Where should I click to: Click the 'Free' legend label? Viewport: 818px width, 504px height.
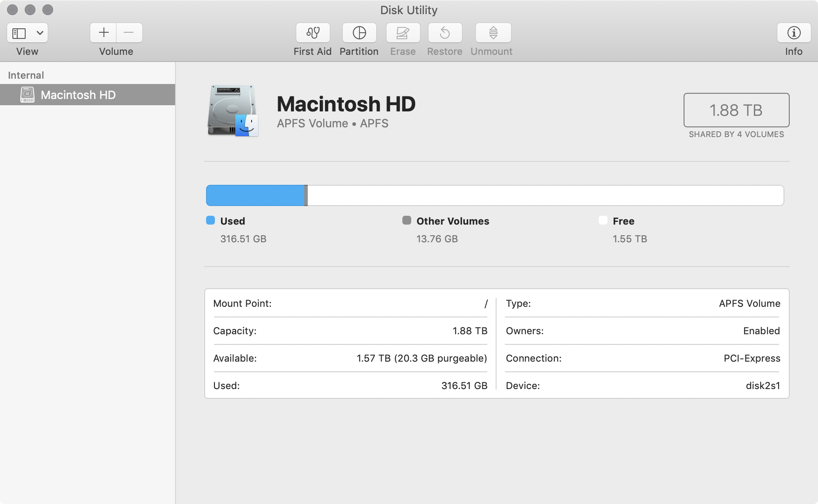pos(623,221)
